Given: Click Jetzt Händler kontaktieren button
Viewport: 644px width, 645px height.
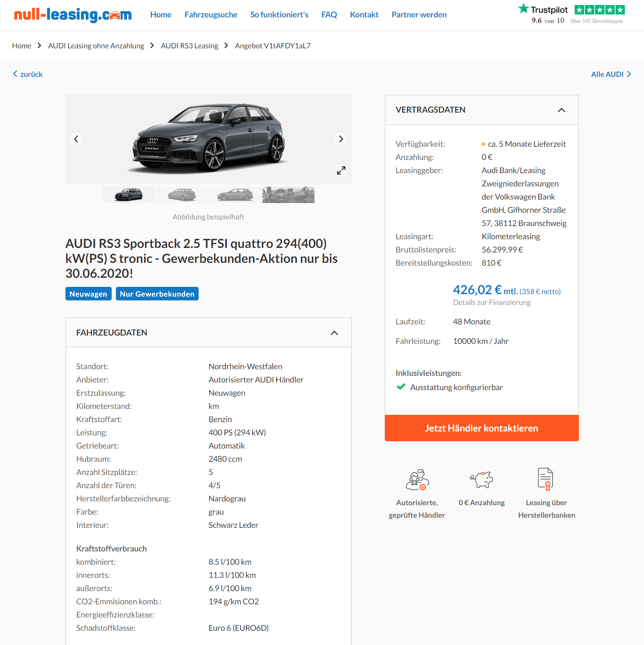Looking at the screenshot, I should 482,428.
